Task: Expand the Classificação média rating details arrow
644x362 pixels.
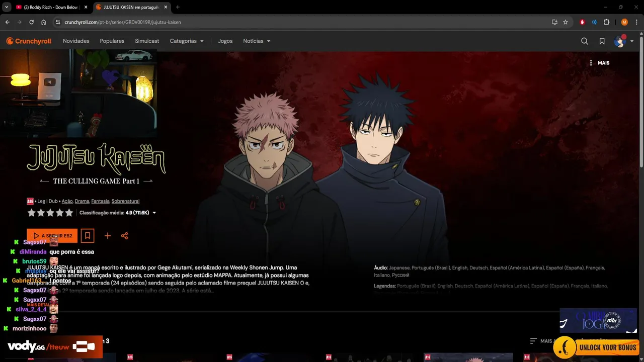Action: [x=154, y=213]
